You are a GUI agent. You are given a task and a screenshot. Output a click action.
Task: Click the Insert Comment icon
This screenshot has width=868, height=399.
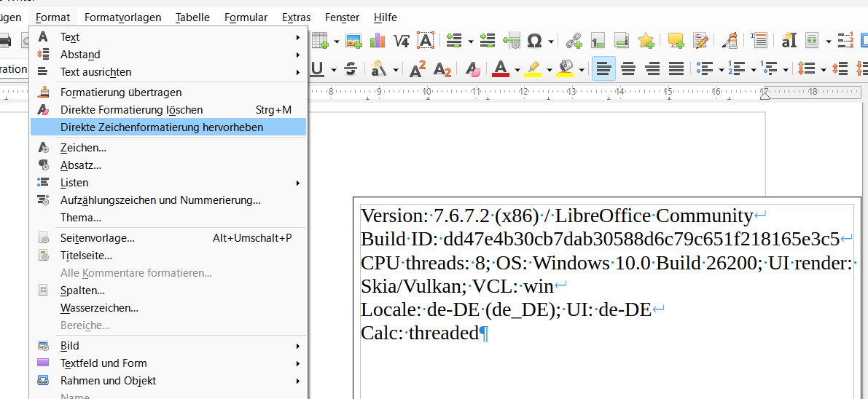point(676,41)
